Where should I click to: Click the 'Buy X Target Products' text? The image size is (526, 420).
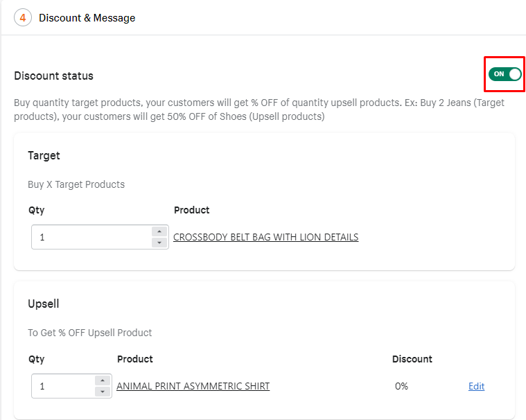tap(76, 184)
